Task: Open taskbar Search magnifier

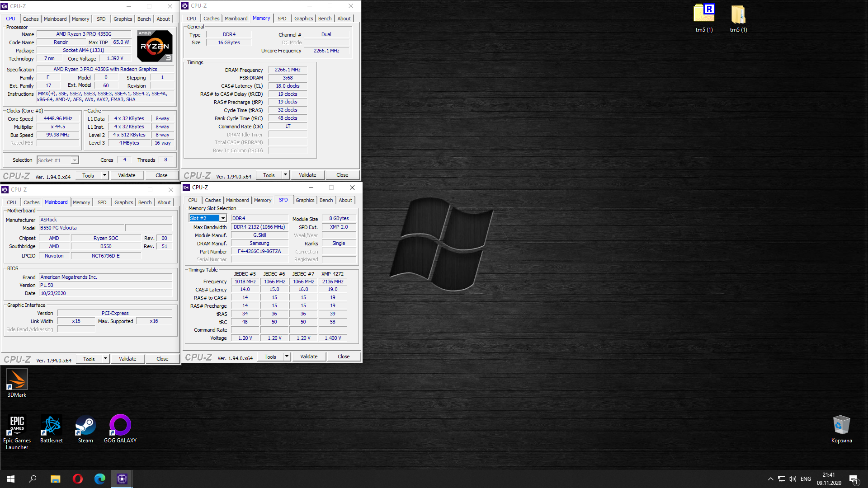Action: (33, 479)
